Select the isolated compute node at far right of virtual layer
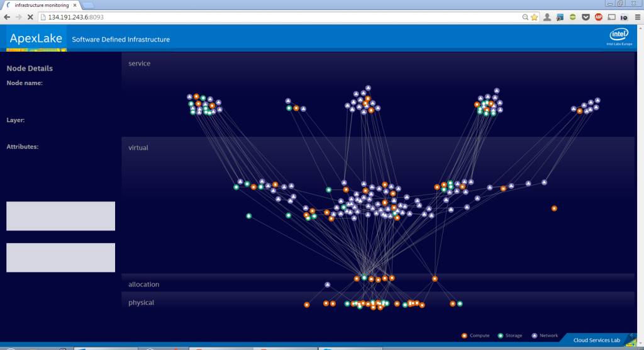644x350 pixels. click(554, 208)
